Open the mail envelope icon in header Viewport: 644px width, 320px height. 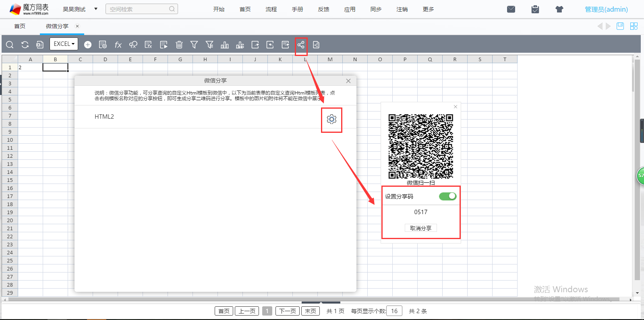pyautogui.click(x=511, y=9)
